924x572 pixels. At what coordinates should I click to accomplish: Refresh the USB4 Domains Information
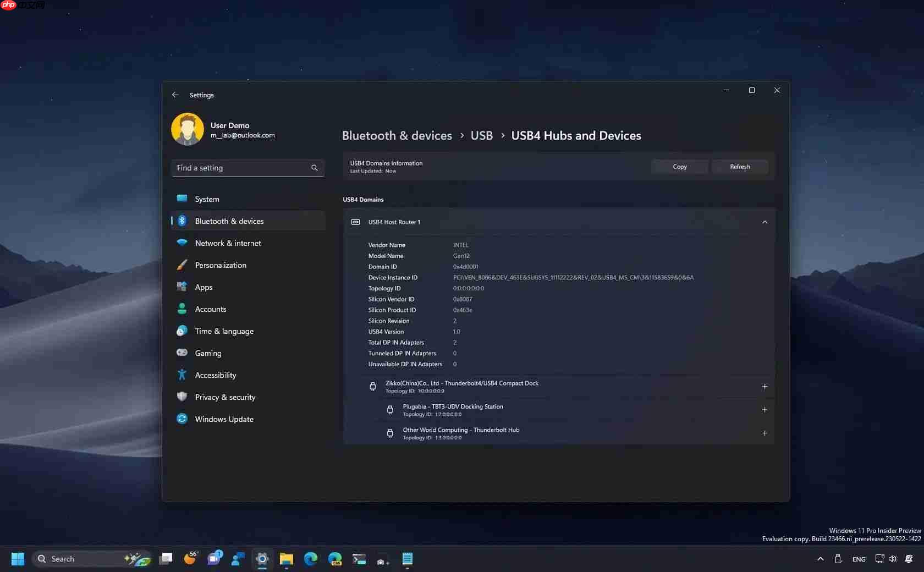(740, 167)
